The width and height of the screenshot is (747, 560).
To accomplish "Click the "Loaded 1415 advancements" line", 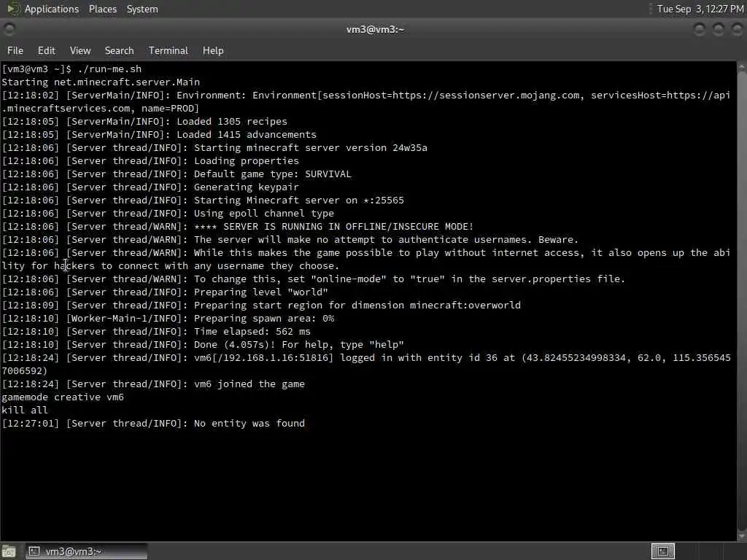I will tap(159, 135).
